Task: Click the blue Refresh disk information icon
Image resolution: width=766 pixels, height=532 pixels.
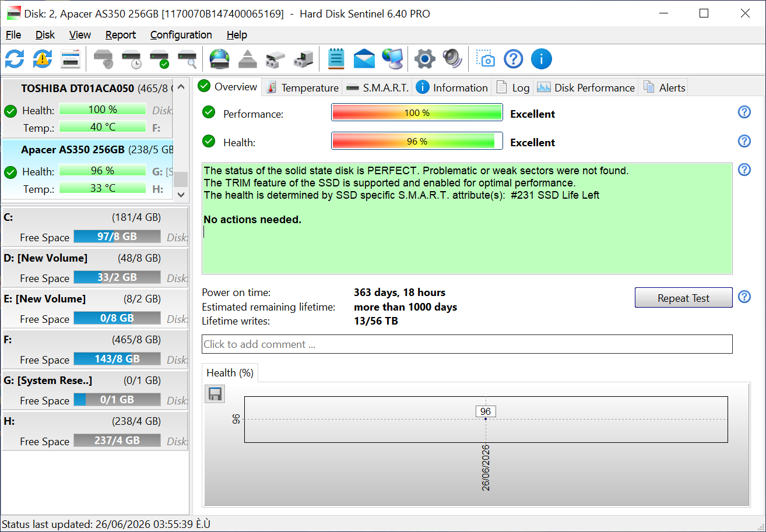Action: [15, 59]
